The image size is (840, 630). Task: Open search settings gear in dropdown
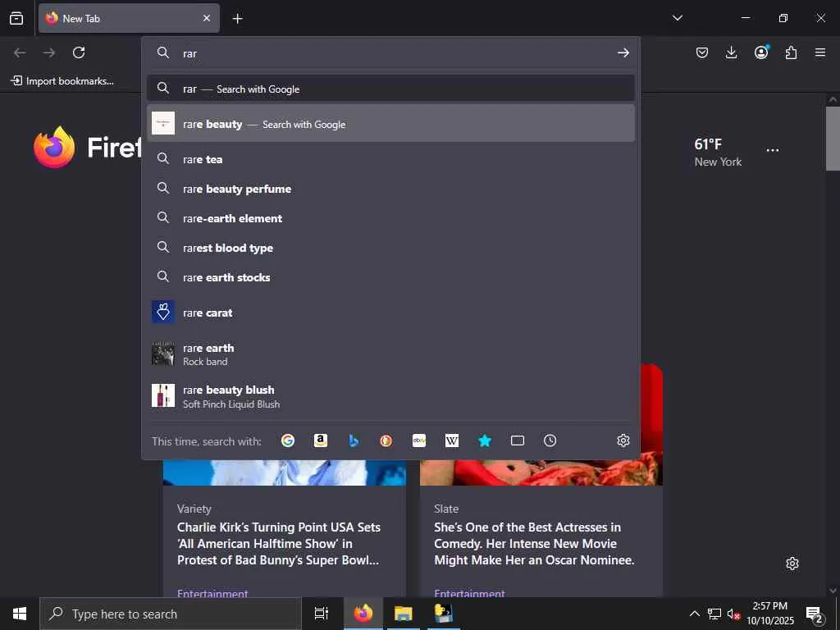623,441
